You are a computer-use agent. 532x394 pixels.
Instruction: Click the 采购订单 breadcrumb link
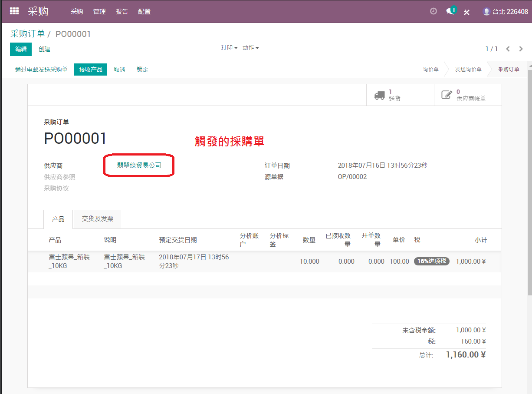[27, 34]
